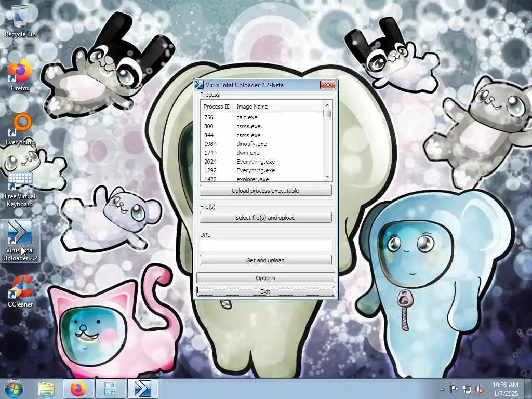This screenshot has height=399, width=532.
Task: Click Select file(s) and upload button
Action: (x=265, y=218)
